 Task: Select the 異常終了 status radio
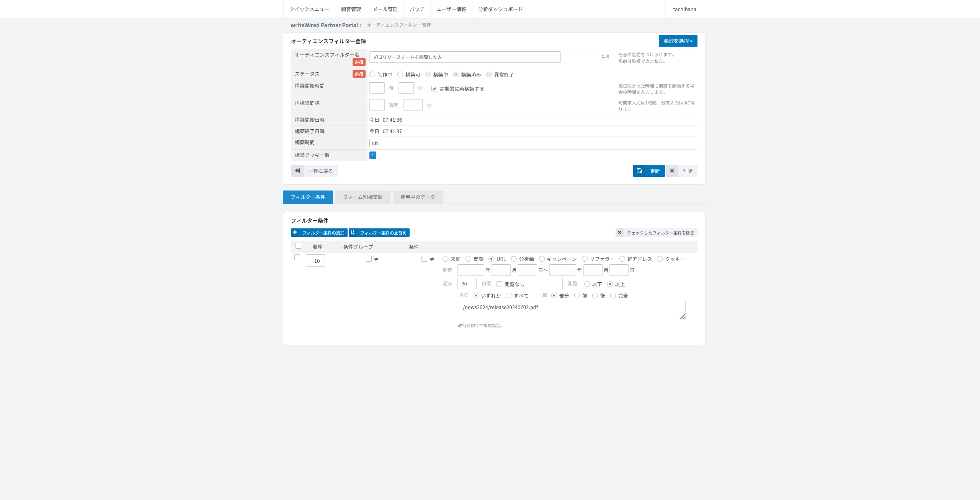click(x=489, y=75)
